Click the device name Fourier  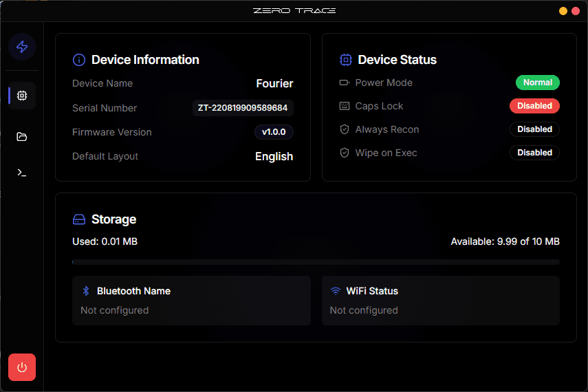pos(274,83)
